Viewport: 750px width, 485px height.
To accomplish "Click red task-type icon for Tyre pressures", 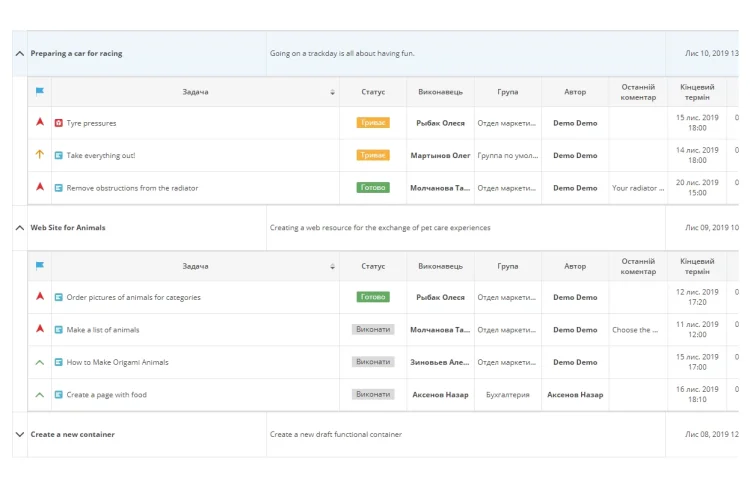I will pos(58,123).
